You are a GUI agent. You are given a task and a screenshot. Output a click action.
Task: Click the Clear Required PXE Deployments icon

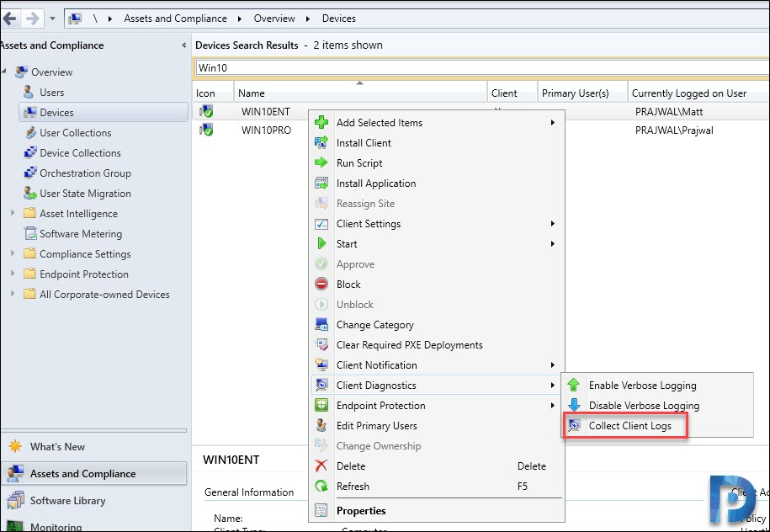[321, 345]
